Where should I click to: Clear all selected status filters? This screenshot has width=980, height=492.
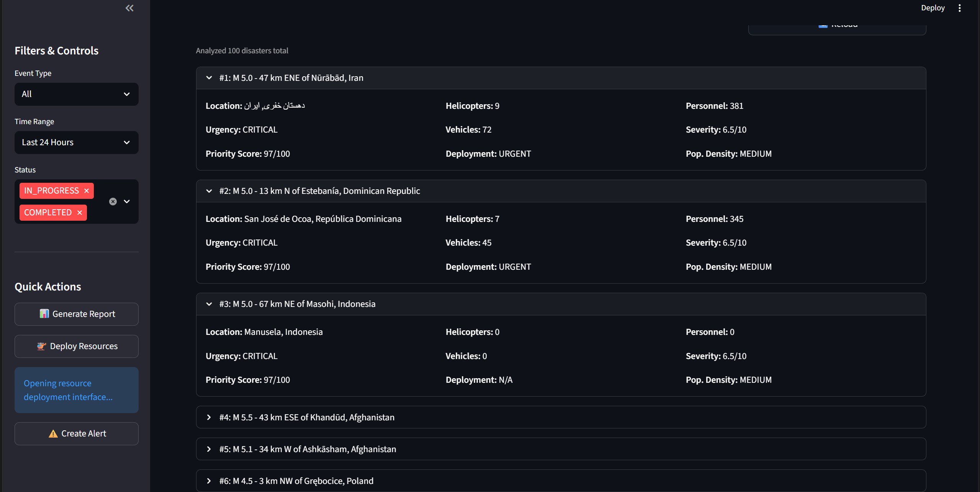(x=113, y=202)
